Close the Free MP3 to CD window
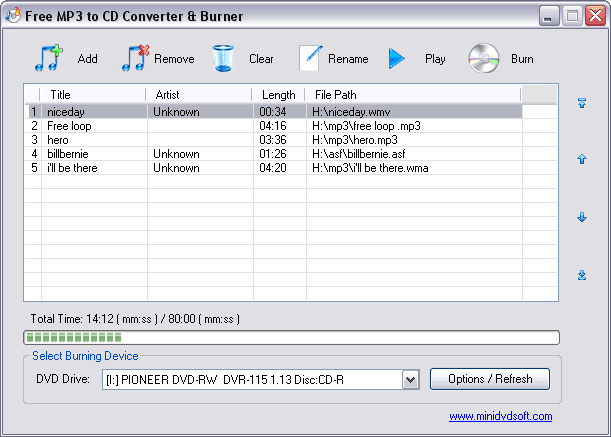611x437 pixels. [x=595, y=16]
